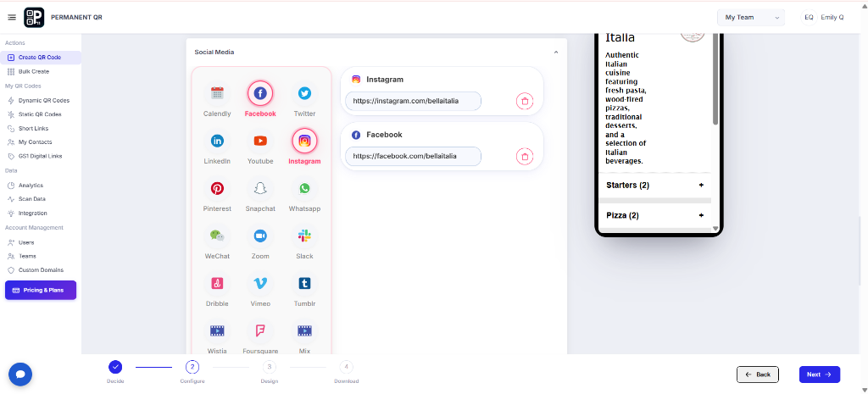Click the Permanent QR logo
868x394 pixels.
click(34, 18)
